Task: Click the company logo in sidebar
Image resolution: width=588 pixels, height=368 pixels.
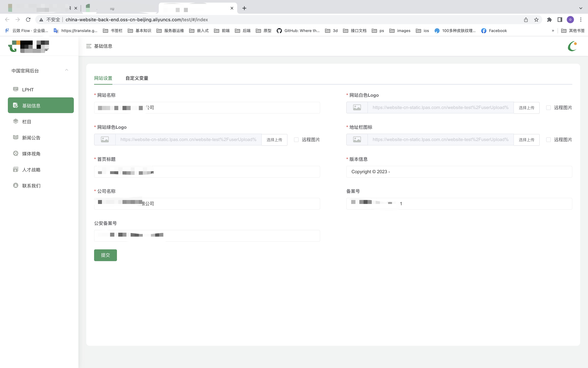Action: tap(29, 46)
